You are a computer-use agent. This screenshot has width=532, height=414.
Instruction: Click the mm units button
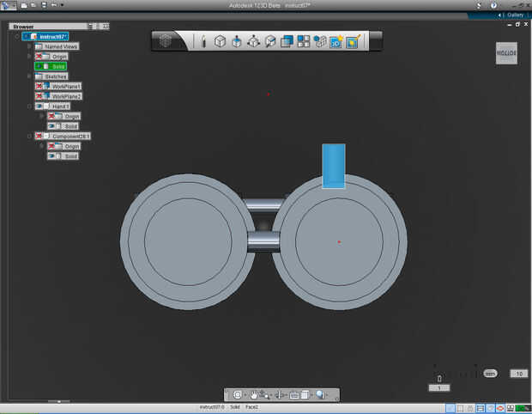pos(490,374)
